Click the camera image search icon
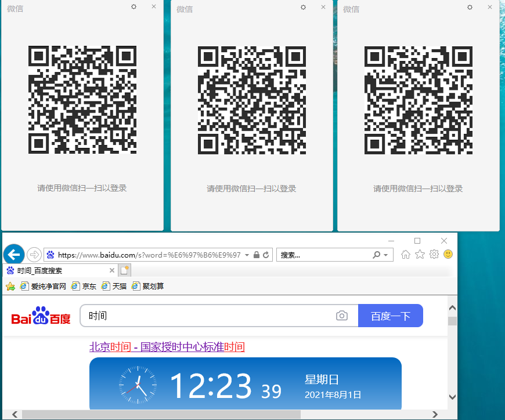The image size is (505, 420). point(342,316)
